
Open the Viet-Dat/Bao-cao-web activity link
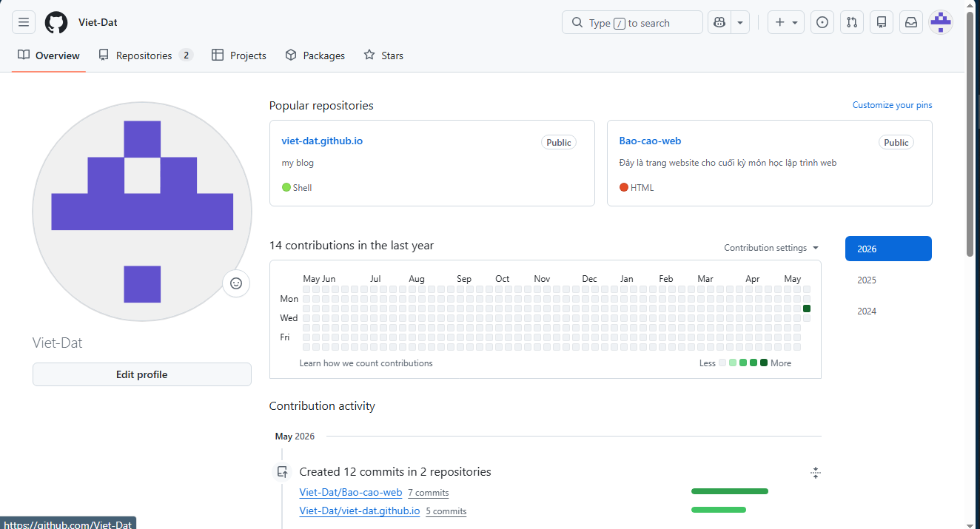pos(351,492)
